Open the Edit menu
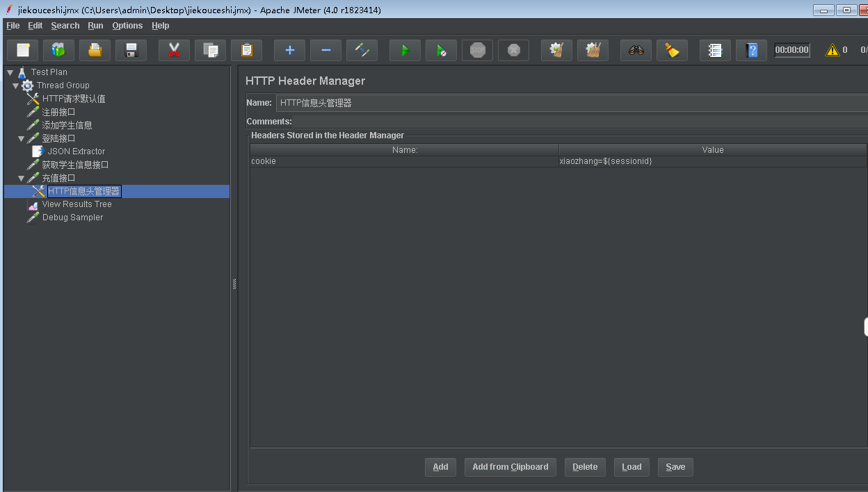This screenshot has height=492, width=868. pos(35,26)
